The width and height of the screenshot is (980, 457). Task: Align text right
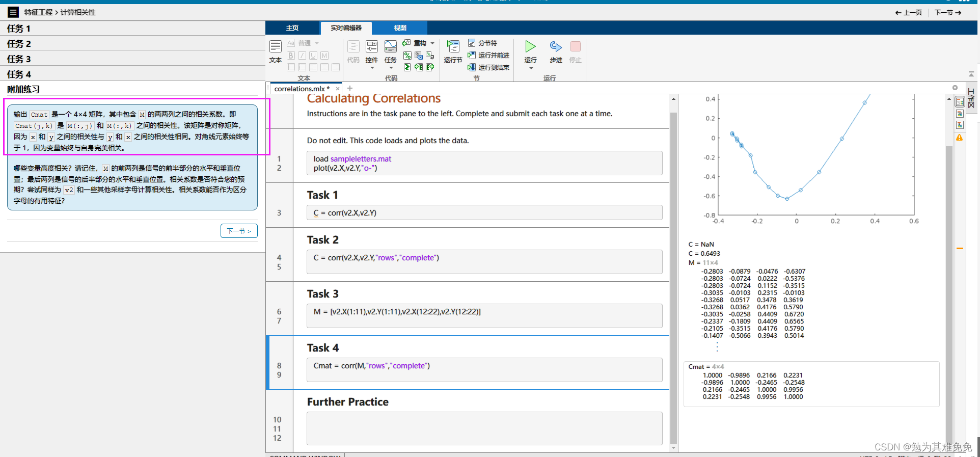tap(336, 67)
